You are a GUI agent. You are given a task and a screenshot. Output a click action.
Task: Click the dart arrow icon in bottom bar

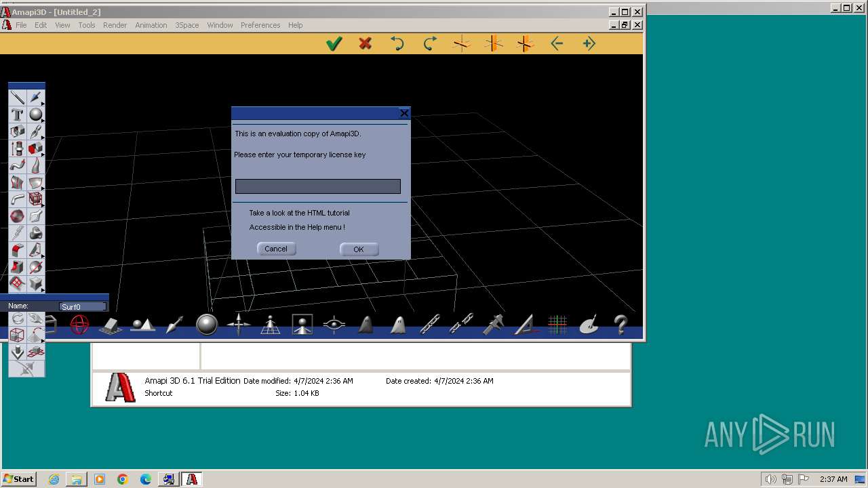point(175,325)
